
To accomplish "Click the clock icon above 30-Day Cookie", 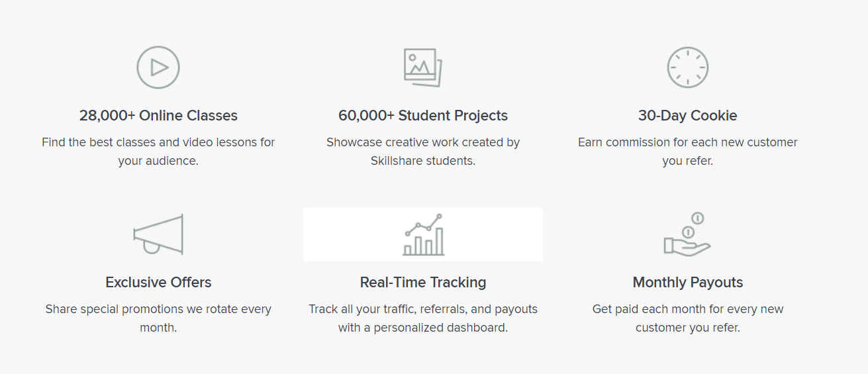I will (x=688, y=68).
